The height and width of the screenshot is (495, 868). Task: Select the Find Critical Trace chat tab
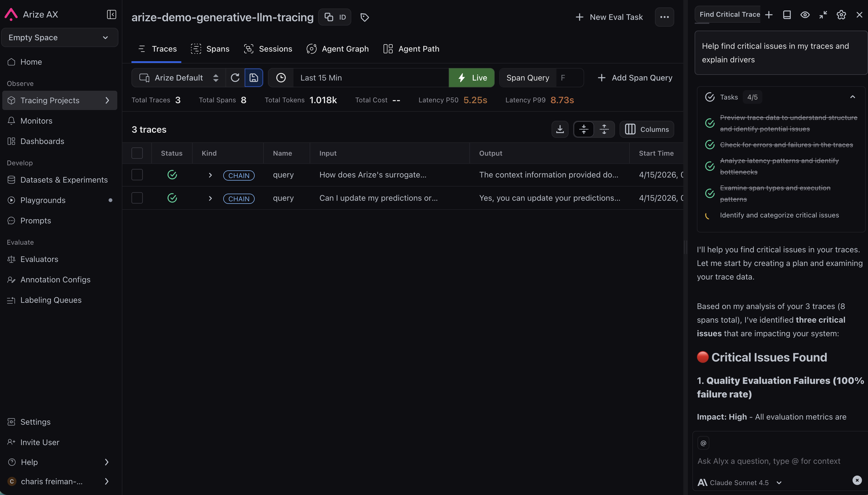728,14
